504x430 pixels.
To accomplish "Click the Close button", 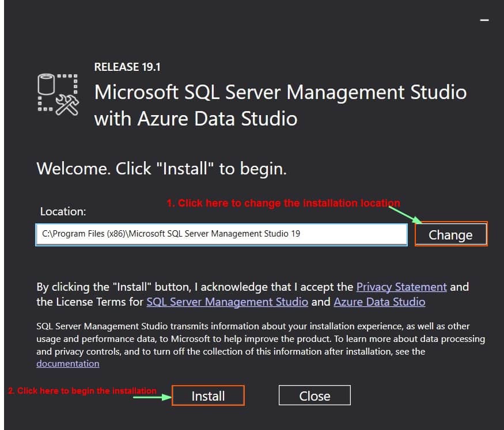I will [x=314, y=395].
